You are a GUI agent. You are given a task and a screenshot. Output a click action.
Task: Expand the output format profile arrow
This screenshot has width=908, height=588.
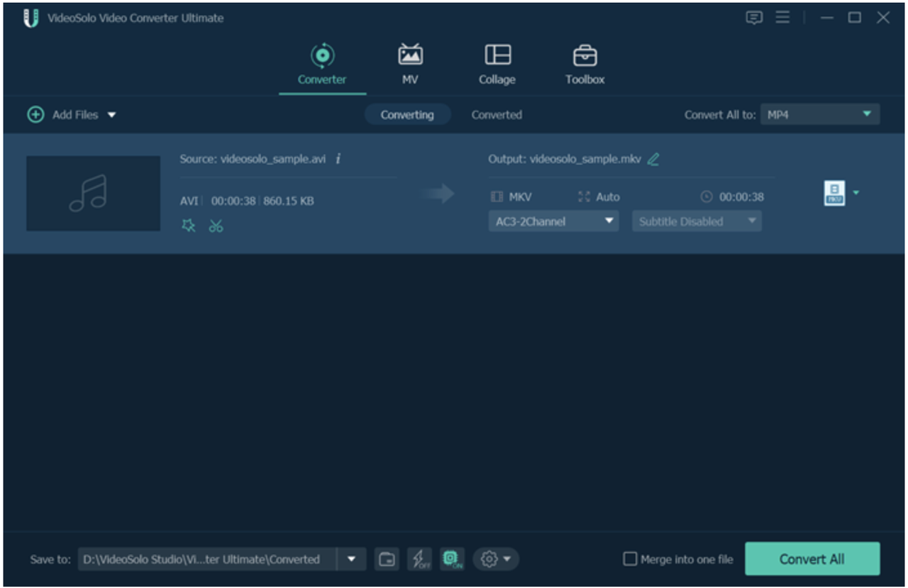[856, 192]
